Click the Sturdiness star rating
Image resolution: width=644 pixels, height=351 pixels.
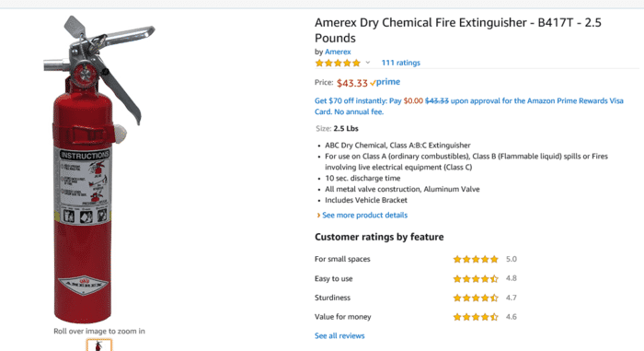pyautogui.click(x=476, y=298)
